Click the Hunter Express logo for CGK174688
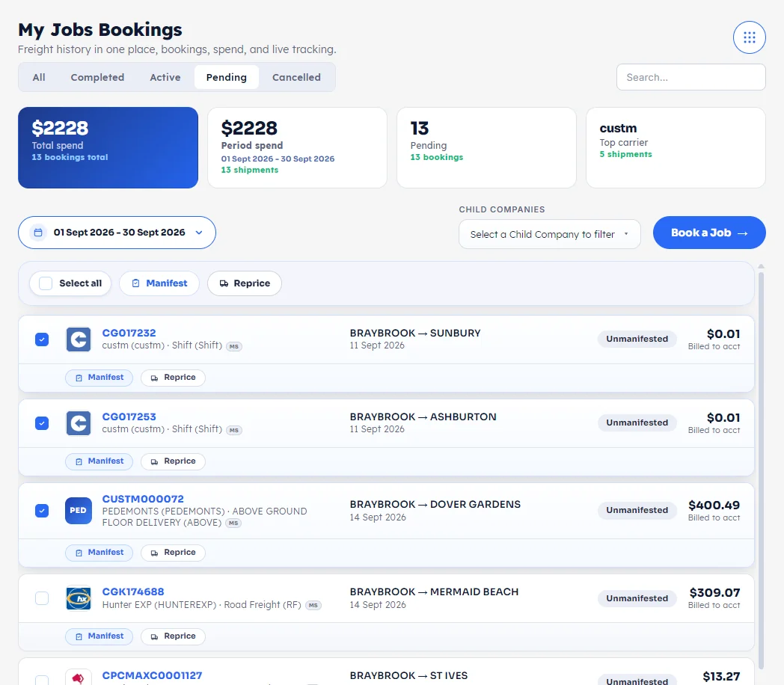Screen dimensions: 784x685 coord(79,598)
